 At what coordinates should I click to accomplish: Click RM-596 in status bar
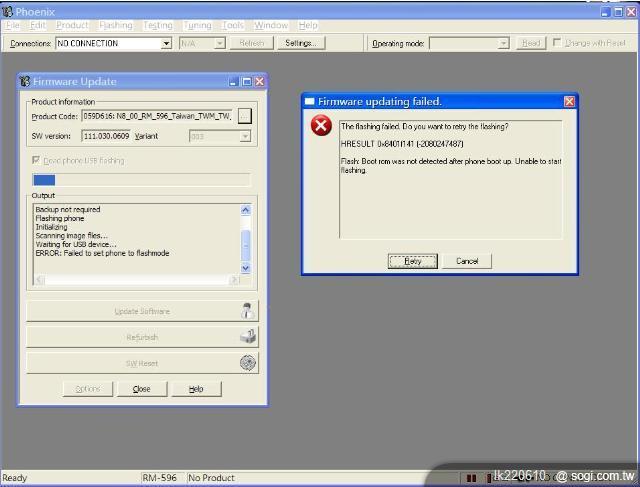[x=160, y=478]
